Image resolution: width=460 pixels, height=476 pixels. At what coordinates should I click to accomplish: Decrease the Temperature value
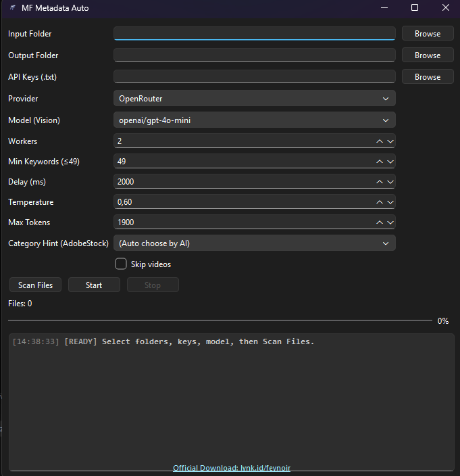pos(390,202)
